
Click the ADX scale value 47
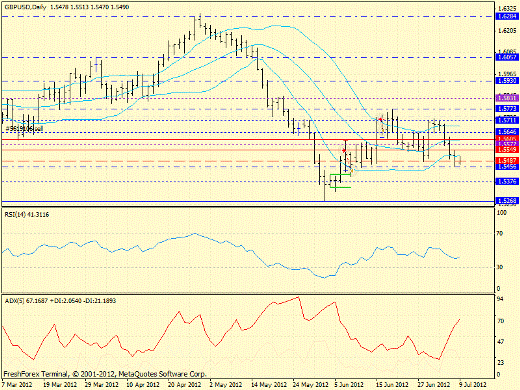click(500, 342)
